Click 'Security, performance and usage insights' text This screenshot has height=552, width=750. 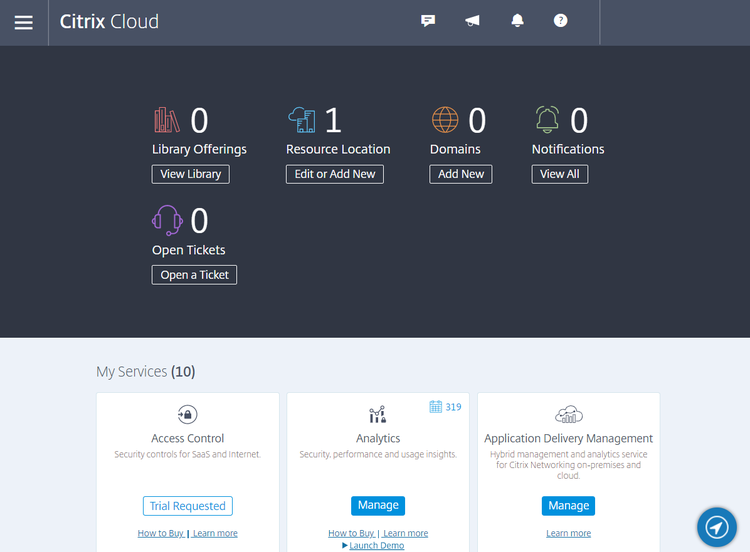pyautogui.click(x=378, y=454)
